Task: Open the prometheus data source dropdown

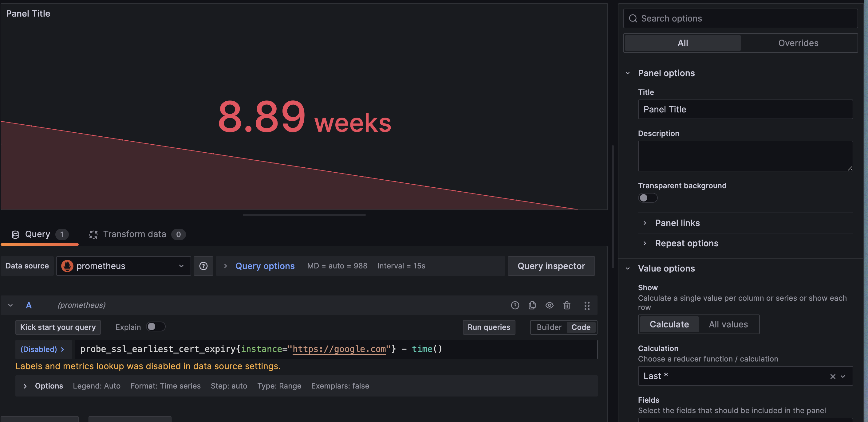Action: 123,266
